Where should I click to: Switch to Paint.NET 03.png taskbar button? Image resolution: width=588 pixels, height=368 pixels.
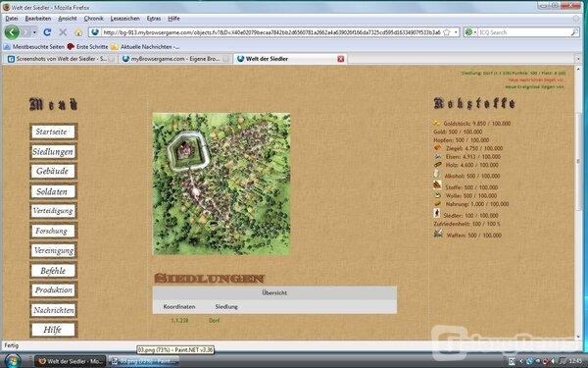click(144, 361)
